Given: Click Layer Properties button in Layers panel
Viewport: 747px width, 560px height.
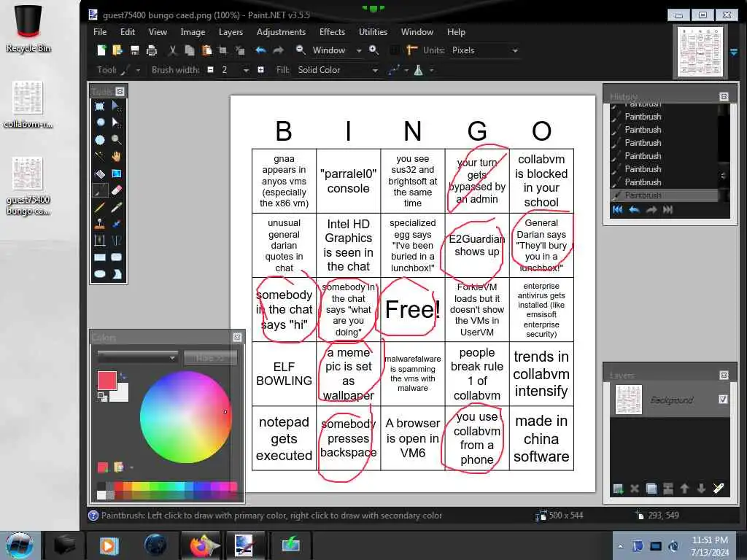Looking at the screenshot, I should 718,489.
